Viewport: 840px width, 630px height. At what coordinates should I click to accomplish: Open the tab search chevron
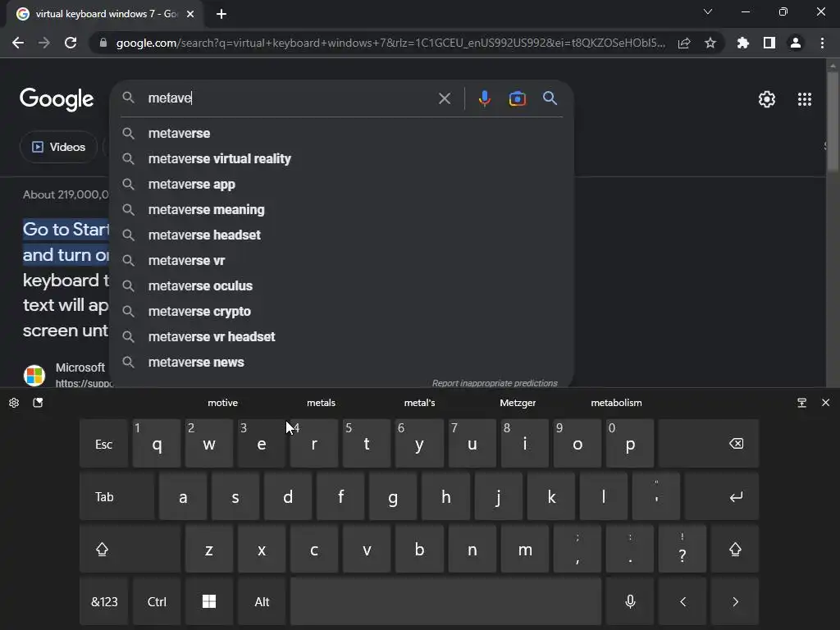click(x=708, y=11)
